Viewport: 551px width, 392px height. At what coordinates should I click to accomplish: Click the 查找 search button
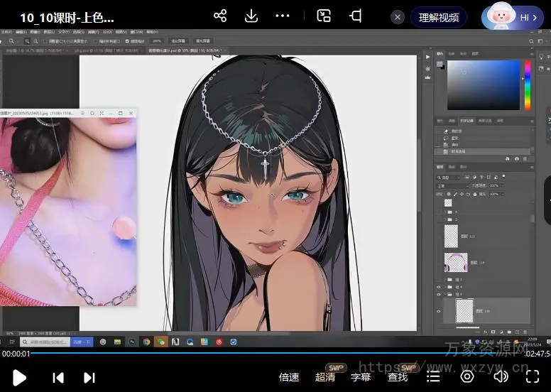[x=398, y=377]
